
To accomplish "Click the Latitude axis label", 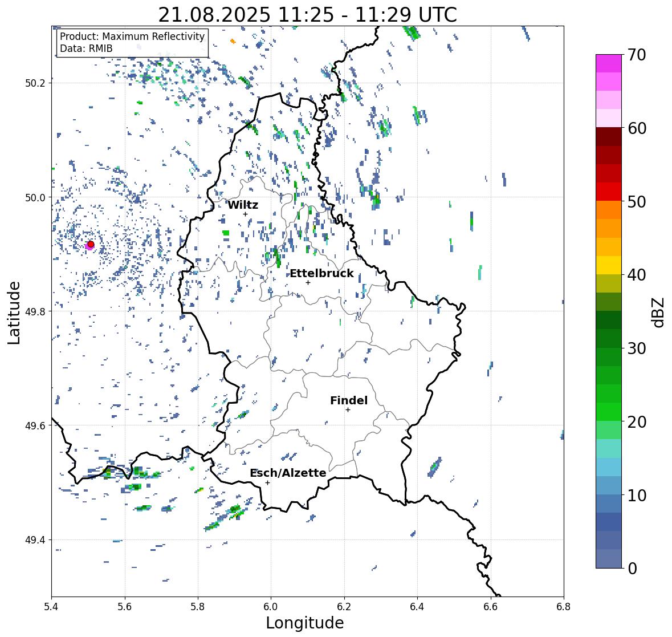I will (x=14, y=313).
